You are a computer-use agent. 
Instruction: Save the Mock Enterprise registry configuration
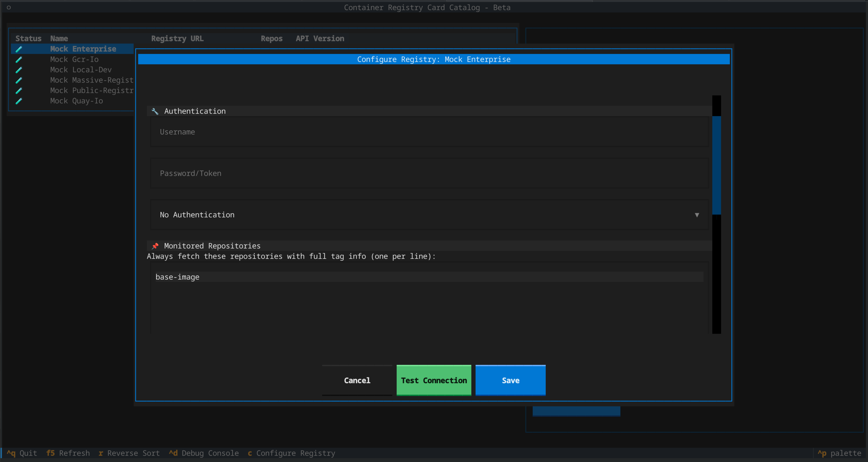click(x=510, y=380)
